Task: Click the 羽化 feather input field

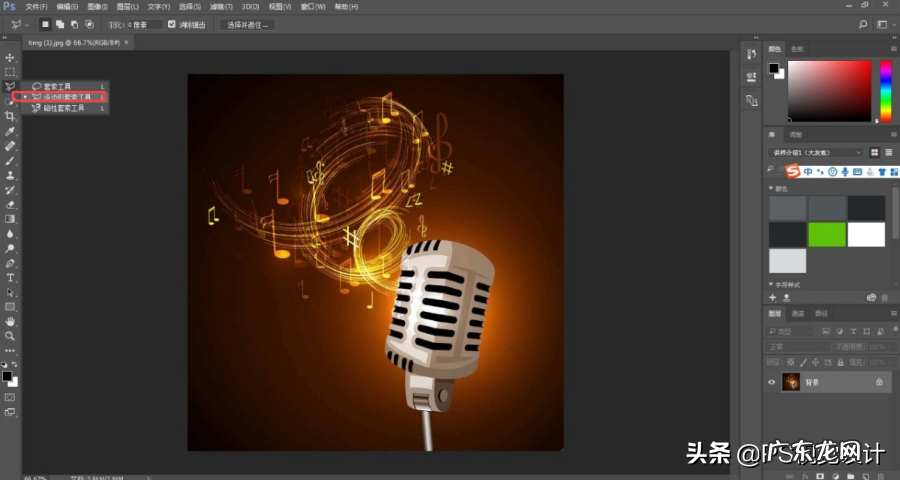Action: (145, 24)
